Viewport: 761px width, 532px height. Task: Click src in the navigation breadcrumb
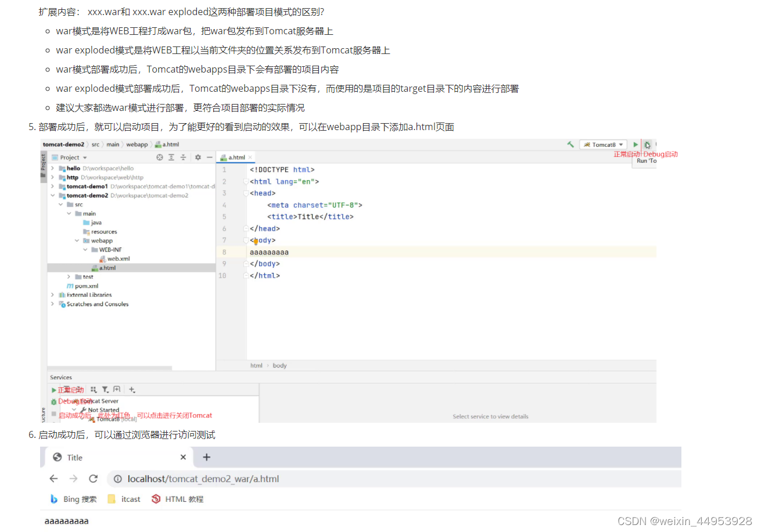click(95, 145)
